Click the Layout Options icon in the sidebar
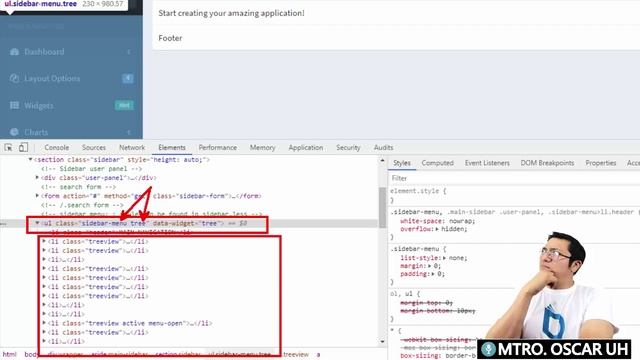The image size is (640, 360). point(14,78)
